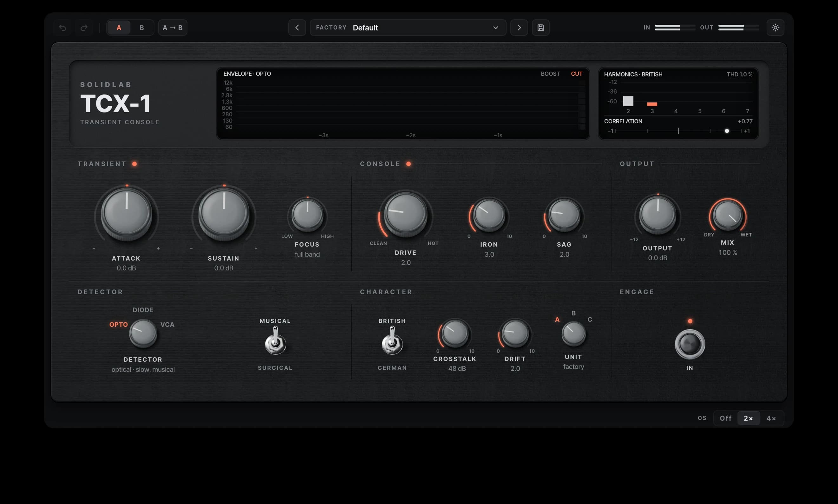Screen dimensions: 838x504
Task: Save preset using the floppy disk icon
Action: click(541, 28)
